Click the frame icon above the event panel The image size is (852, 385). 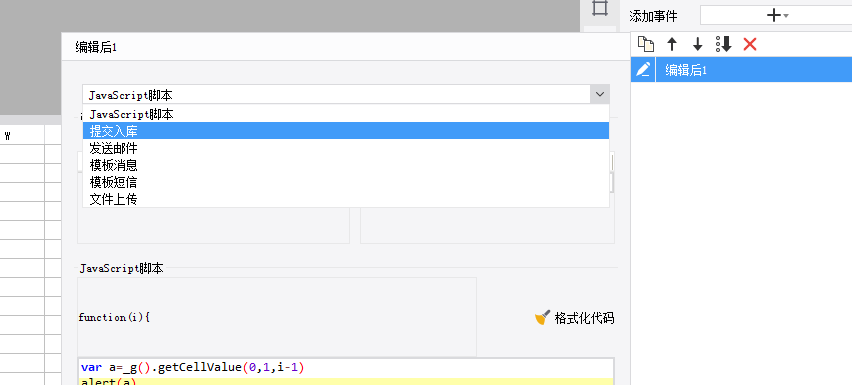(599, 8)
